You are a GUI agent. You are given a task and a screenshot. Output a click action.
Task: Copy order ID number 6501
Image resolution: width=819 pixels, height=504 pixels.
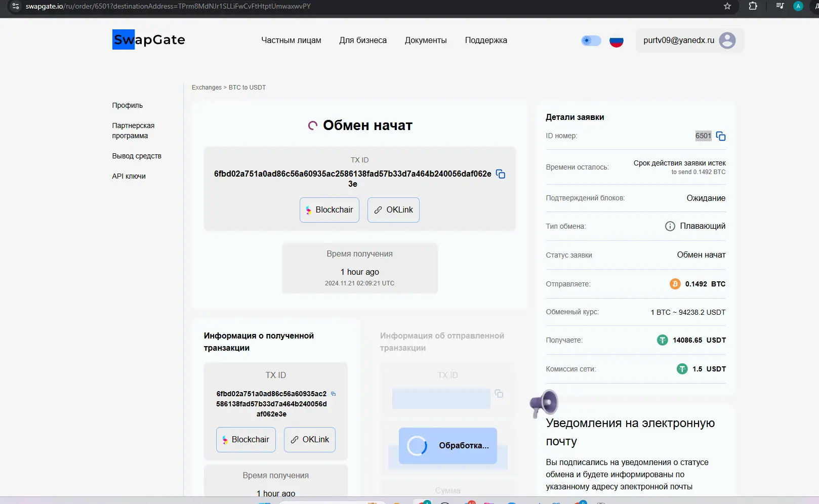(721, 136)
